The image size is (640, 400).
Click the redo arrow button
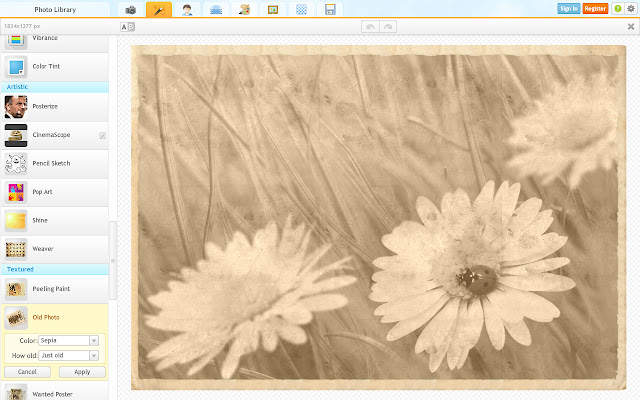pos(387,26)
